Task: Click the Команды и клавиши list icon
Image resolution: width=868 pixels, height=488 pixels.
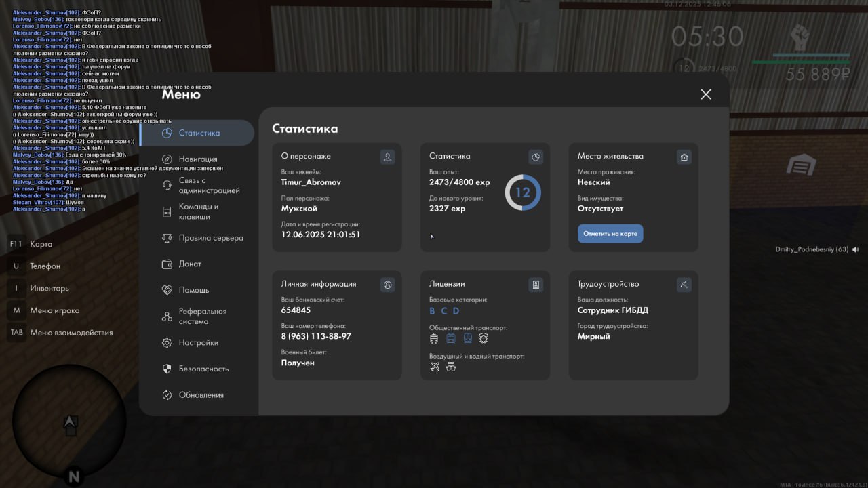Action: pos(167,211)
